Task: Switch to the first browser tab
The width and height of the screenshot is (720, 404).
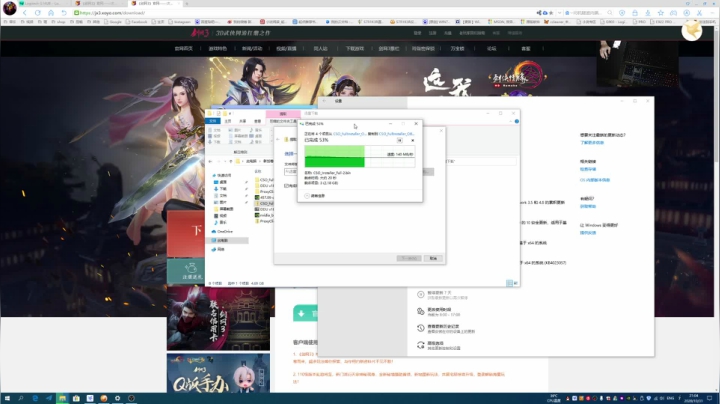Action: point(45,3)
